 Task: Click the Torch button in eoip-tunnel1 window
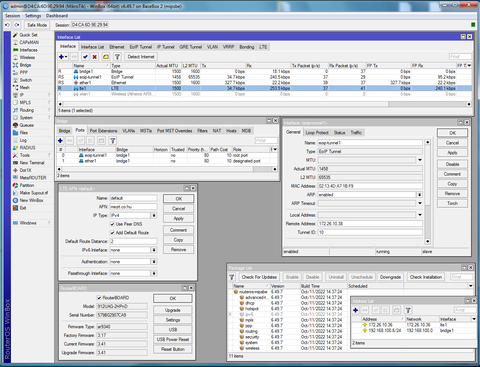[452, 203]
